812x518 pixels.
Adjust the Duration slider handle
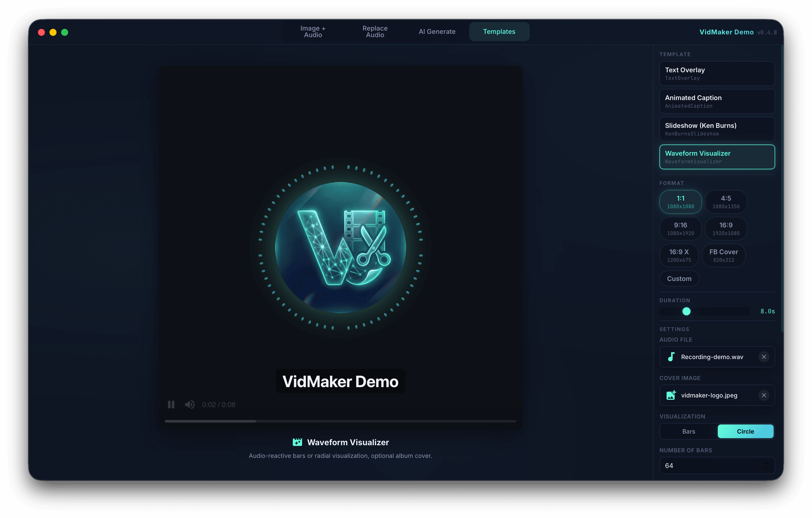point(686,311)
